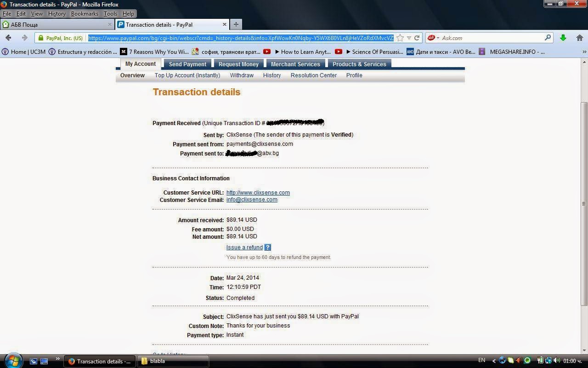588x368 pixels.
Task: Click the Ask.com search engine icon
Action: [x=431, y=38]
